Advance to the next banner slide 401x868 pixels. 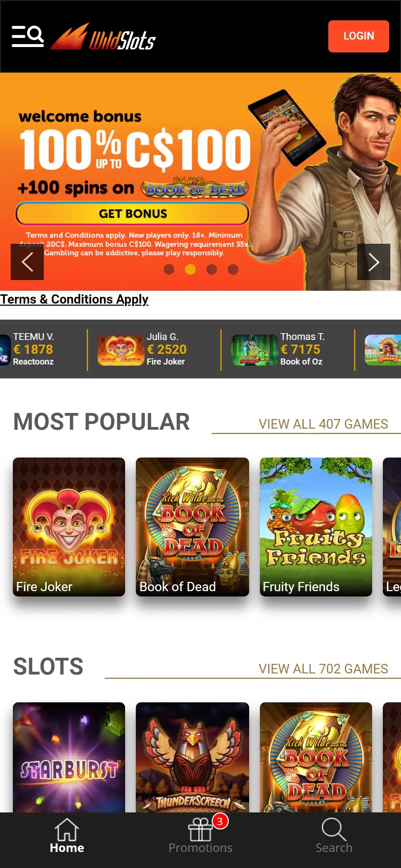374,262
